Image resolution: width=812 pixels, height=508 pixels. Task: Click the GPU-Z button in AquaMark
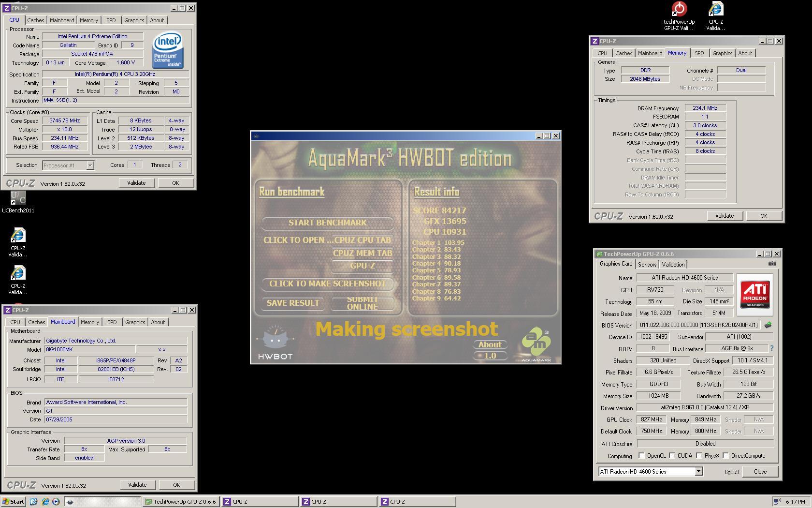tap(362, 266)
